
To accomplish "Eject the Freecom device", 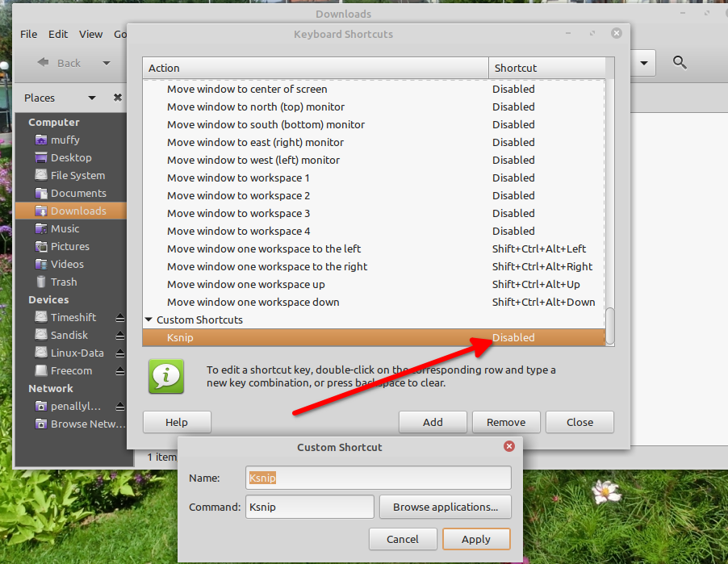I will click(x=119, y=371).
